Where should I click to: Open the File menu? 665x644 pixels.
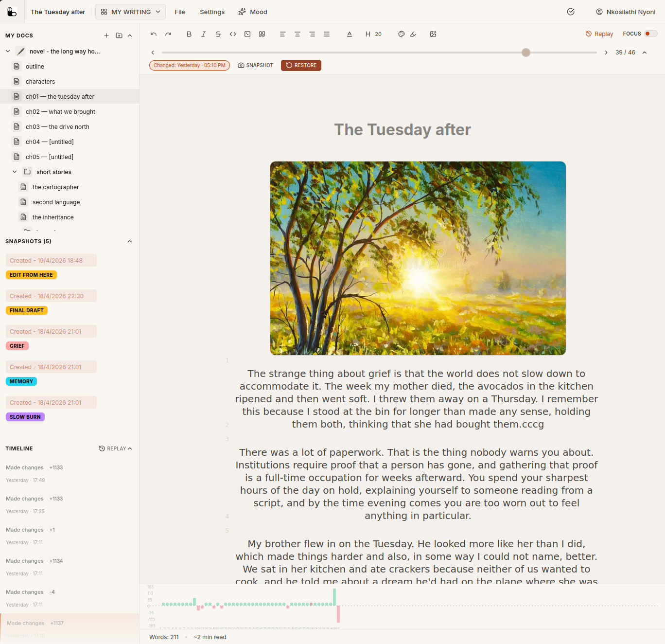coord(180,12)
